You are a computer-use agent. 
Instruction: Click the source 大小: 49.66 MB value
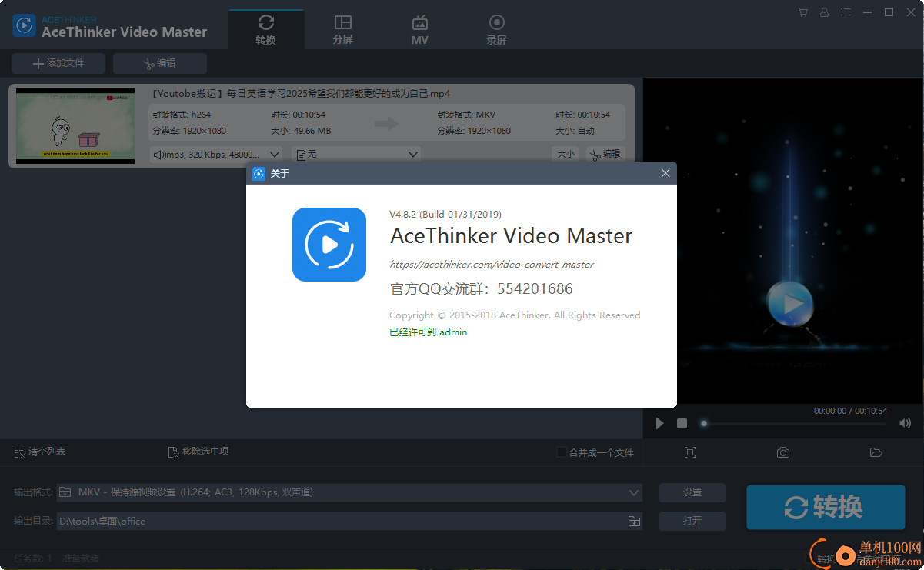pyautogui.click(x=301, y=131)
